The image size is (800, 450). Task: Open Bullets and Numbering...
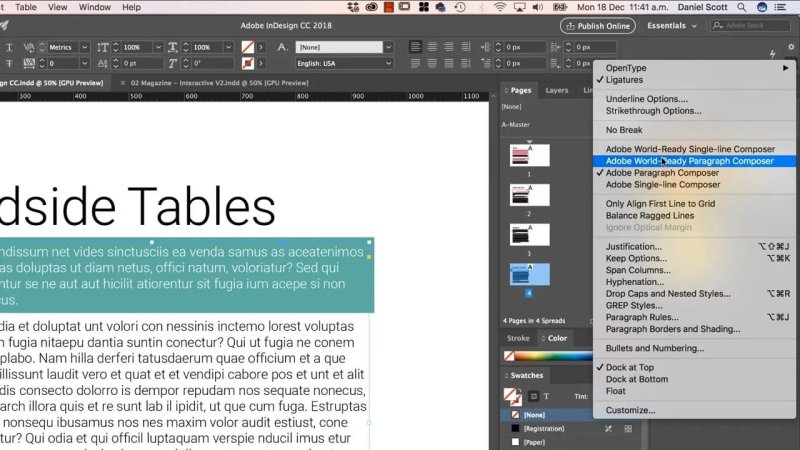pyautogui.click(x=694, y=348)
